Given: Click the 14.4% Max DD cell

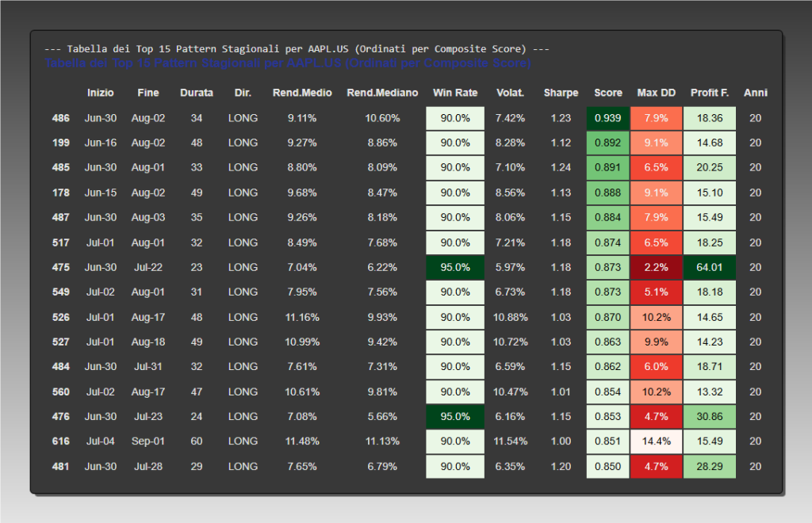Looking at the screenshot, I should (x=656, y=441).
